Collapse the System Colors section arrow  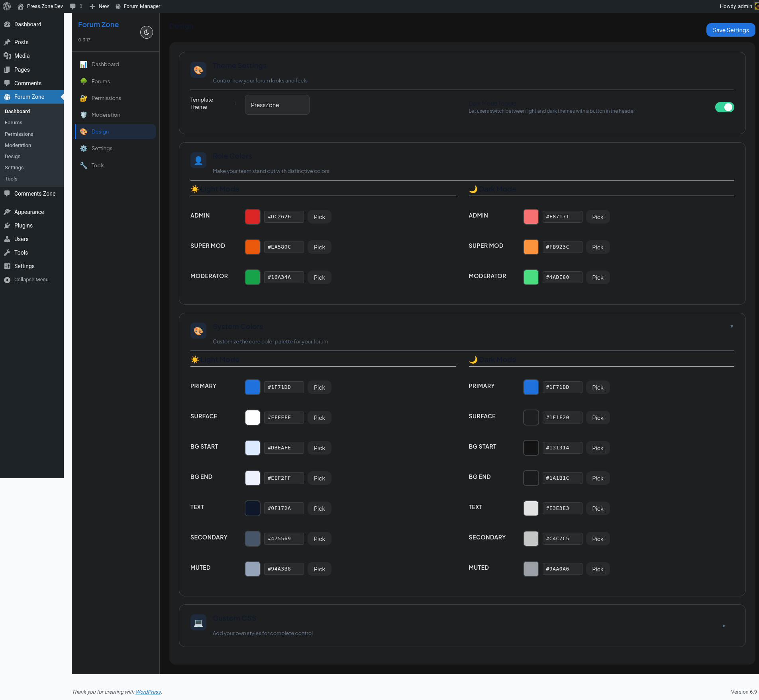(732, 327)
